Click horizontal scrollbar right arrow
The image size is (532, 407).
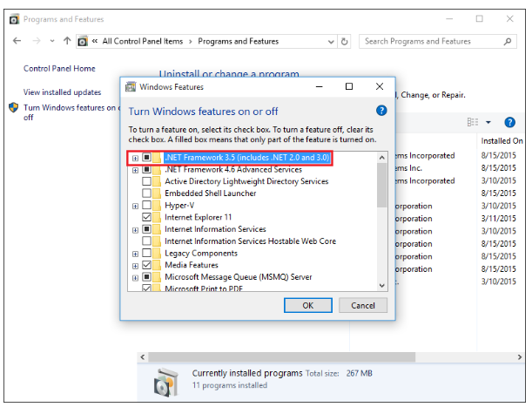coord(520,357)
